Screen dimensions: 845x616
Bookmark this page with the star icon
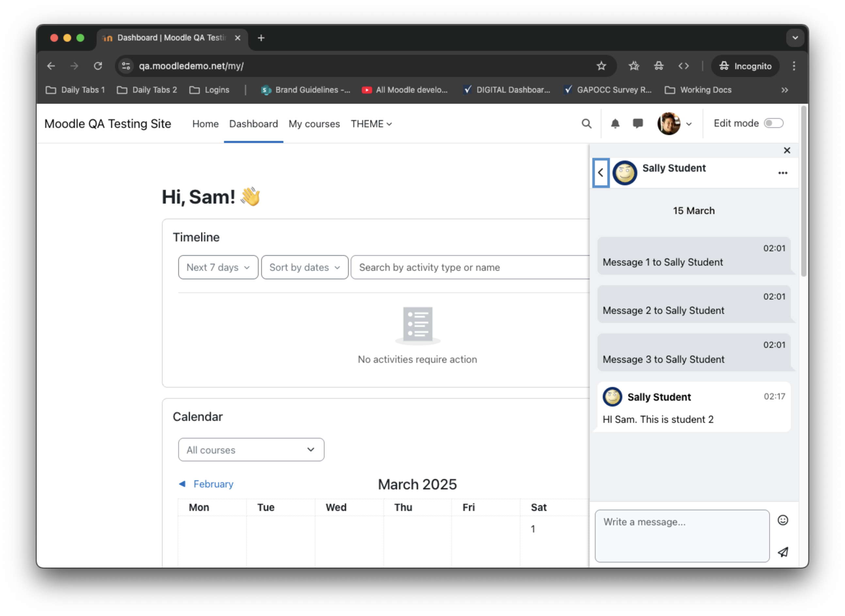601,66
